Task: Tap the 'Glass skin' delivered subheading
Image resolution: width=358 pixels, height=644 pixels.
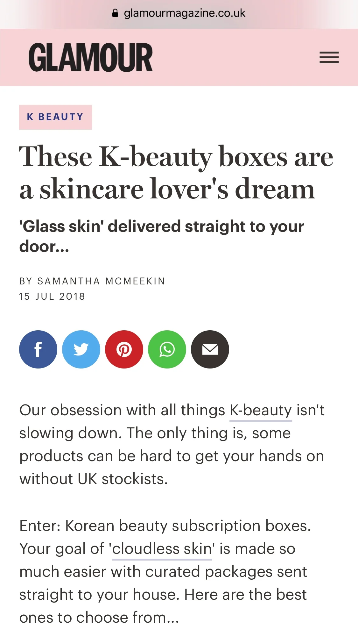Action: tap(162, 236)
